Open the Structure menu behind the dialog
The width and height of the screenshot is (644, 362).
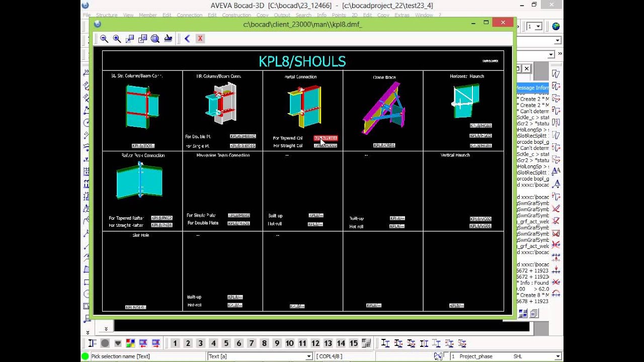(106, 15)
